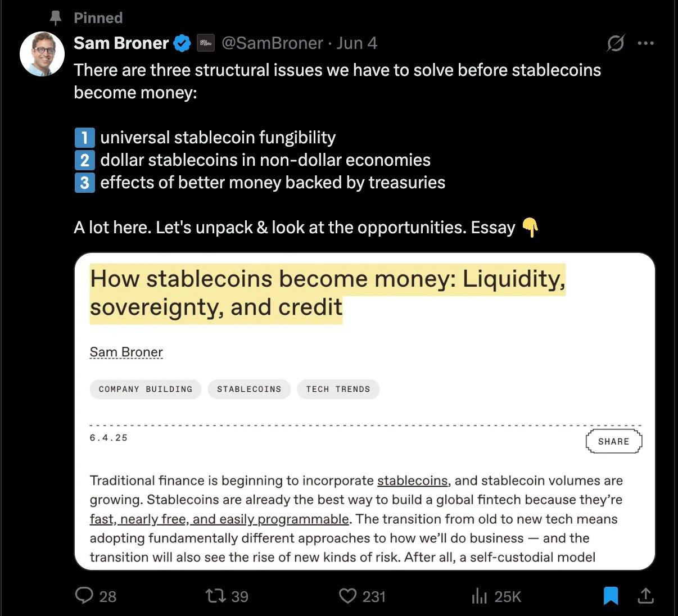Open the underlined stablecoins hyperlink
The height and width of the screenshot is (616, 678).
pos(413,481)
